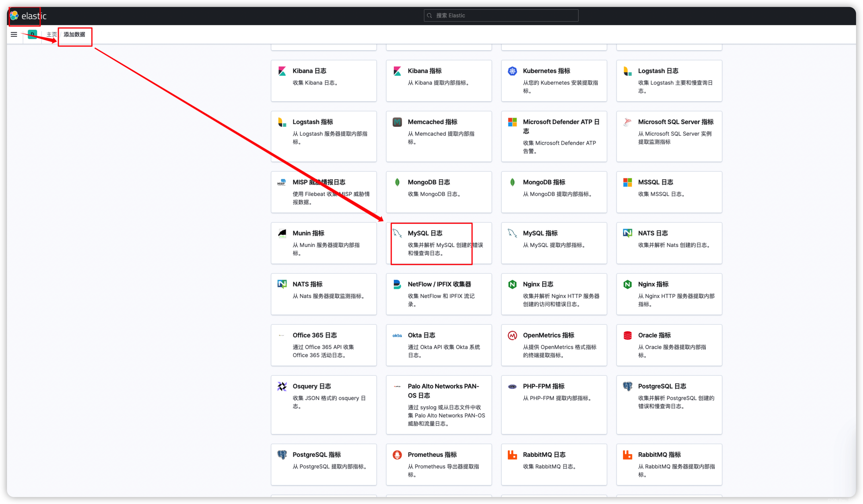Choose the Osquery 日志 card
This screenshot has height=504, width=863.
pyautogui.click(x=323, y=404)
